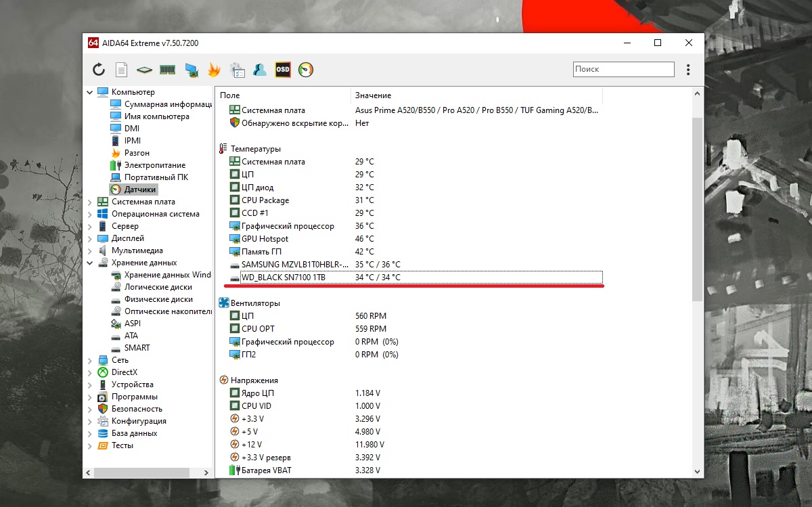This screenshot has height=507, width=812.
Task: Expand the Сервер tree node
Action: 90,226
